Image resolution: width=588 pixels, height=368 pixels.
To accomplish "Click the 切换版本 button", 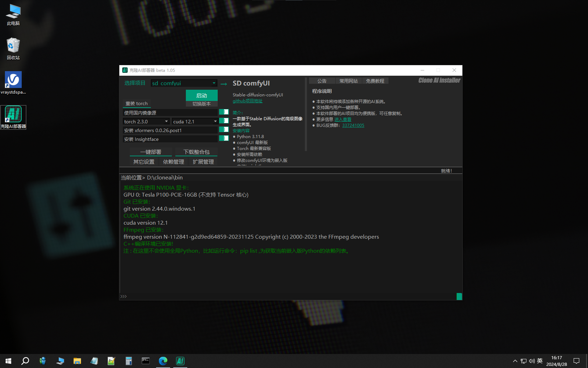I will tap(202, 104).
